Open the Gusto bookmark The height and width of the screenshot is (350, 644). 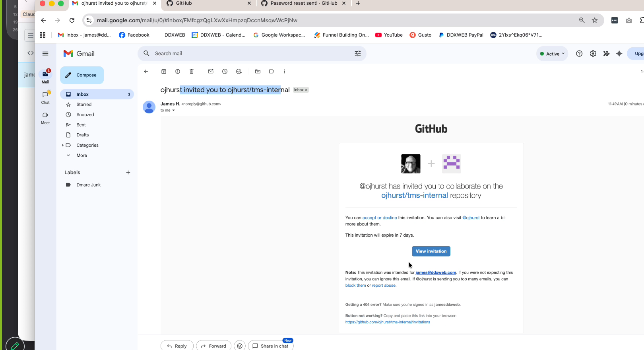click(421, 35)
